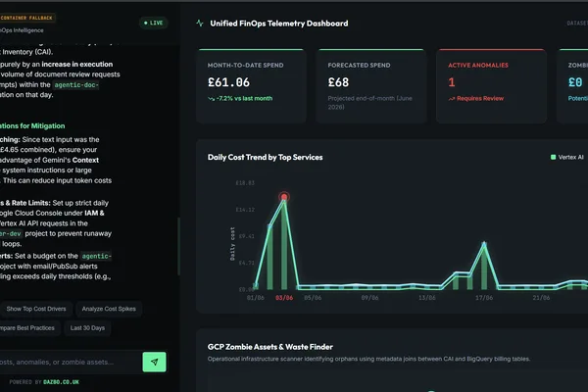Click the agentic- code tag under alerts
The width and height of the screenshot is (588, 392).
pyautogui.click(x=96, y=256)
